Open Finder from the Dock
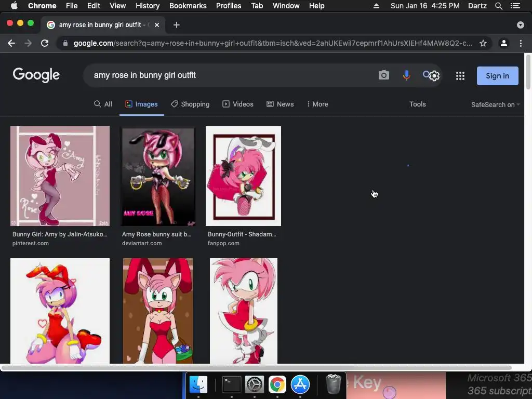 click(x=198, y=384)
